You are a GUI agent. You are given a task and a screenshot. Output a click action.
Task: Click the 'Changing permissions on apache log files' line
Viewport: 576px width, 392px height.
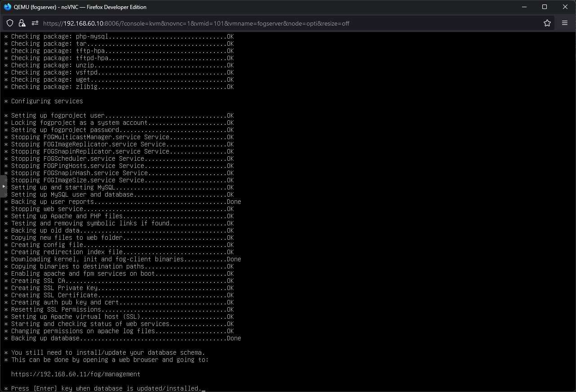point(119,331)
